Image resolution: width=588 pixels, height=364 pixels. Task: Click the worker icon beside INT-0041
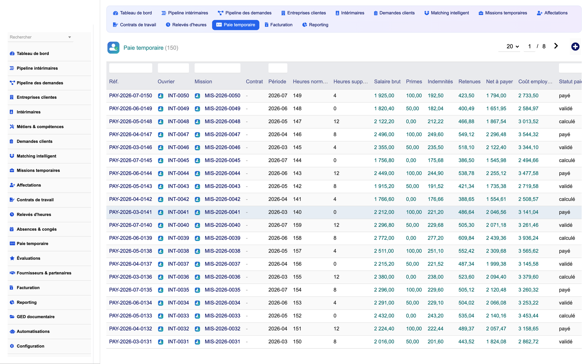coord(161,212)
